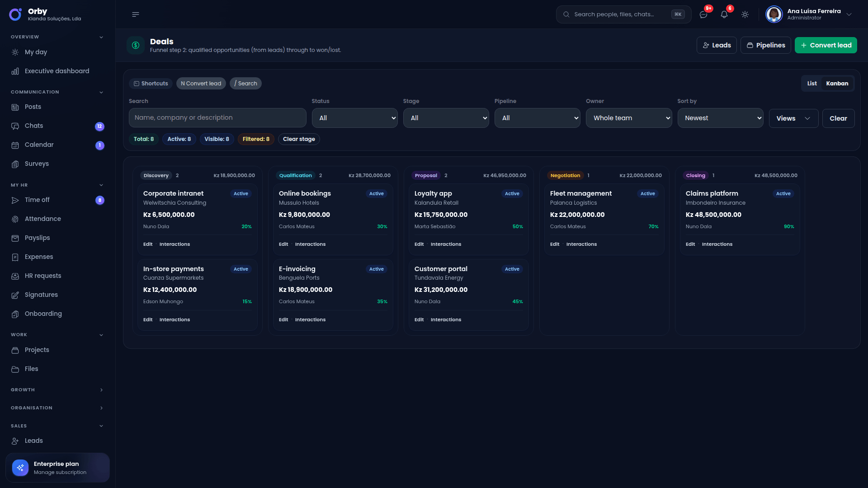
Task: Open the Status filter dropdown
Action: [354, 118]
